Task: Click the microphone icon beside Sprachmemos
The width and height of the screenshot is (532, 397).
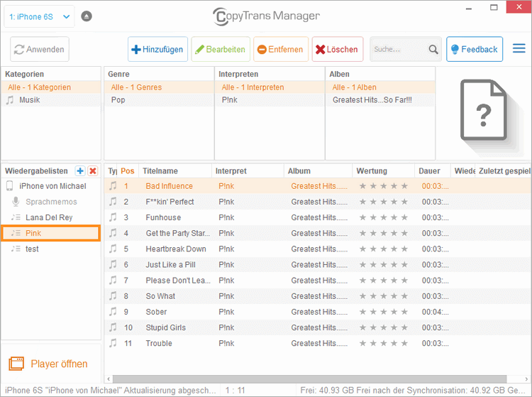Action: click(x=16, y=202)
